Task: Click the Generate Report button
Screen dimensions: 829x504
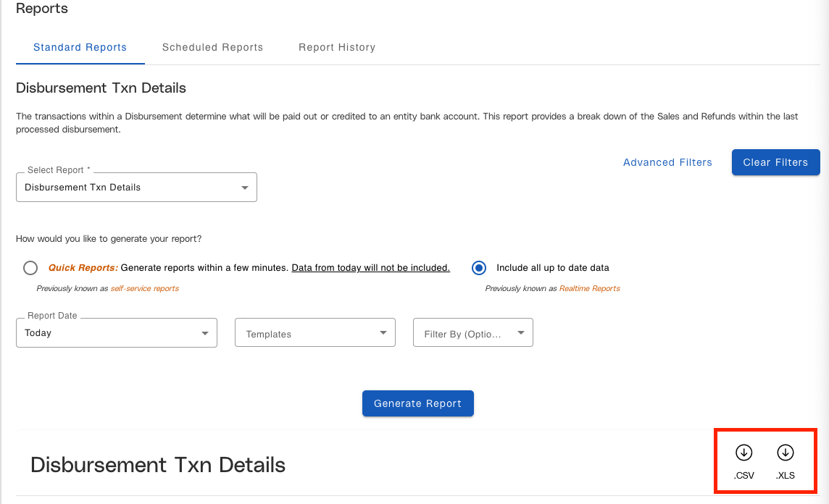Action: 418,403
